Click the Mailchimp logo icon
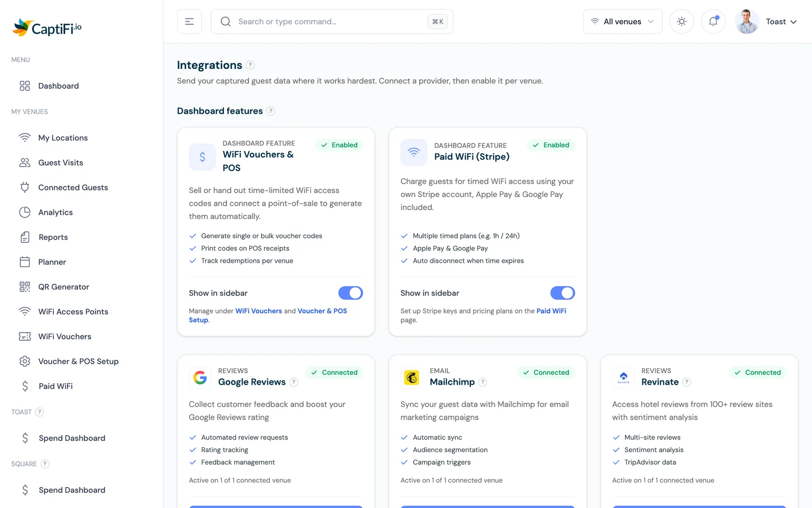 pos(412,377)
